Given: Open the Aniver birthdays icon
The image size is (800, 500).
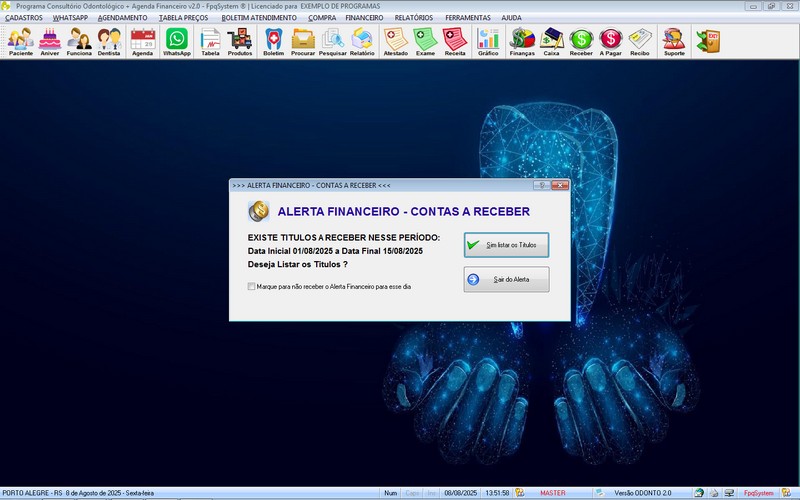Looking at the screenshot, I should (x=50, y=42).
